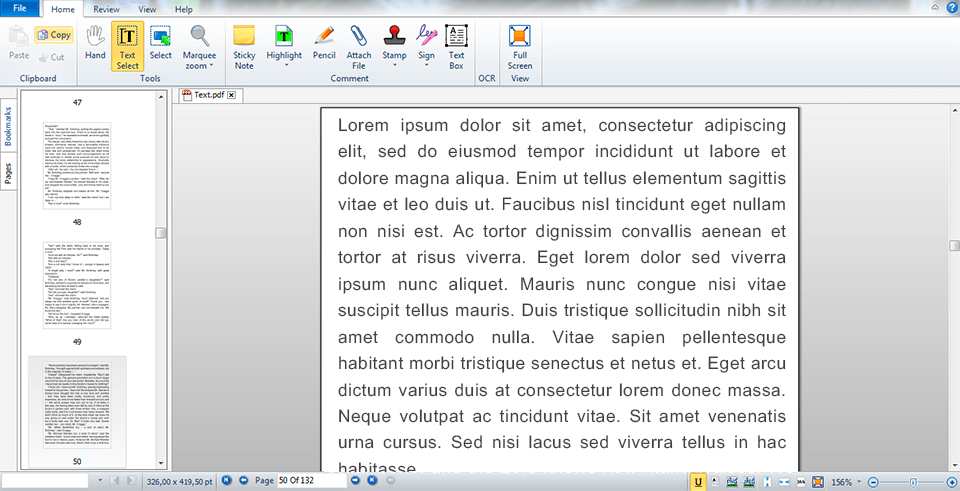960x491 pixels.
Task: Activate the Text Select tool
Action: [127, 45]
